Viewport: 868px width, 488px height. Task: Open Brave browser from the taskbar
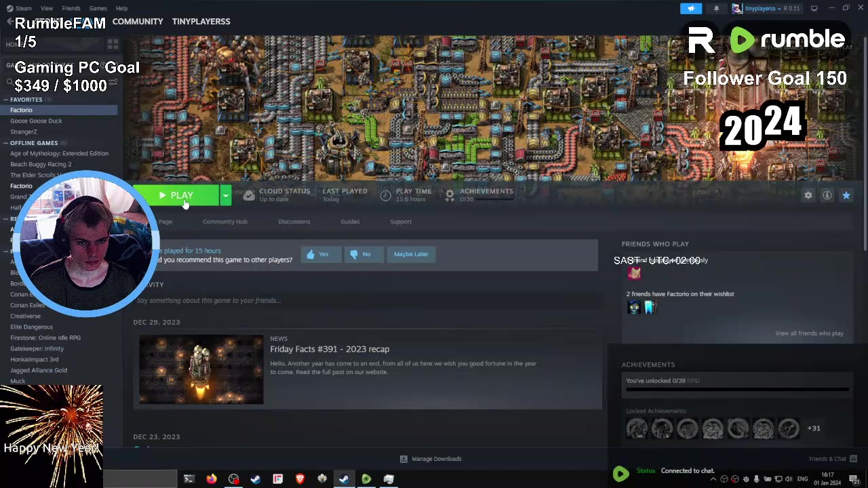click(x=300, y=479)
